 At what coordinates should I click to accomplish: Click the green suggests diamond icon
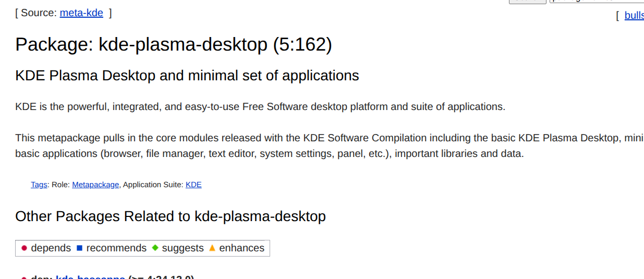[155, 248]
